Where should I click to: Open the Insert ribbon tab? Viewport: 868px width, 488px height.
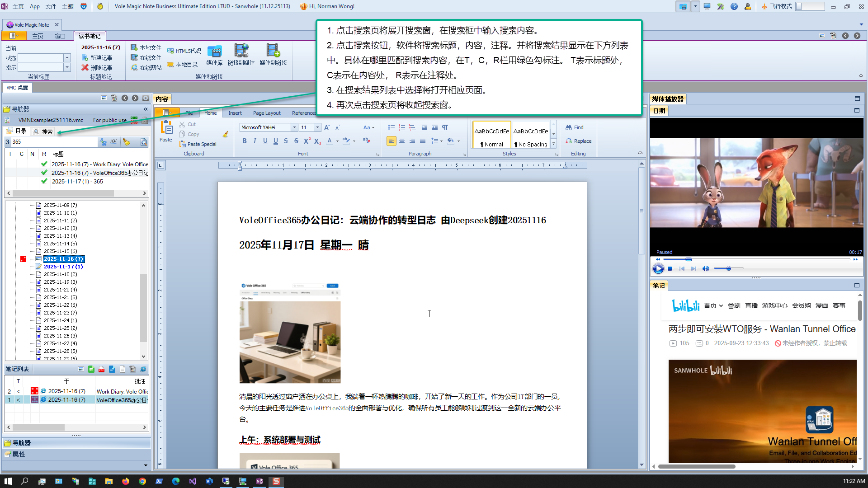tap(235, 113)
